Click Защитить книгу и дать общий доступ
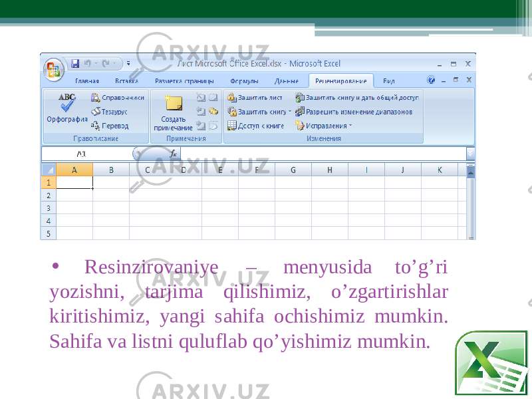The width and height of the screenshot is (532, 399). tap(357, 98)
